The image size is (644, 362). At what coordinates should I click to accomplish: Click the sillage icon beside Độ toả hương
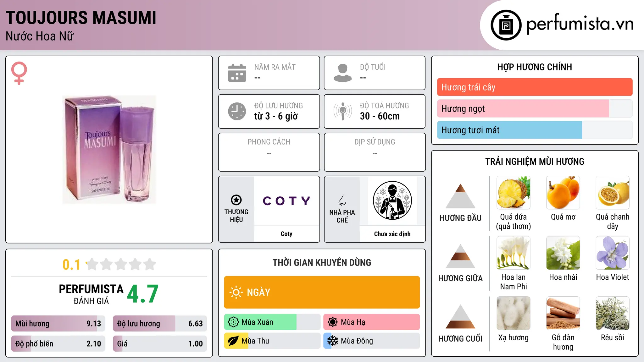(x=343, y=111)
